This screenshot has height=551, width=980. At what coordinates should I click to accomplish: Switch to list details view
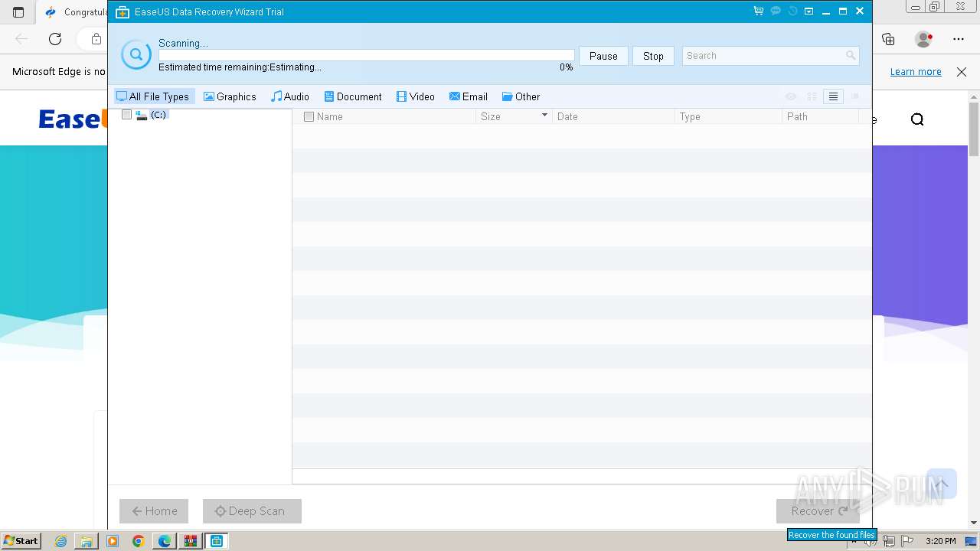[834, 96]
